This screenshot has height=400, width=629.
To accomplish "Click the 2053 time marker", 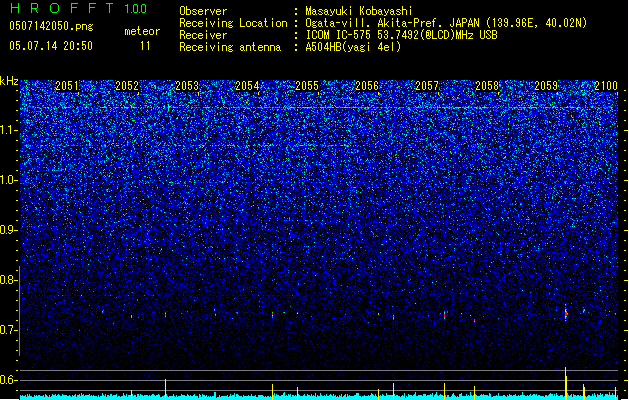I will click(187, 86).
